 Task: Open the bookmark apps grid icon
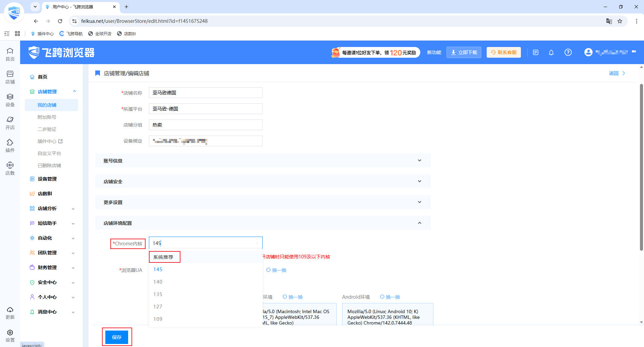pyautogui.click(x=17, y=34)
